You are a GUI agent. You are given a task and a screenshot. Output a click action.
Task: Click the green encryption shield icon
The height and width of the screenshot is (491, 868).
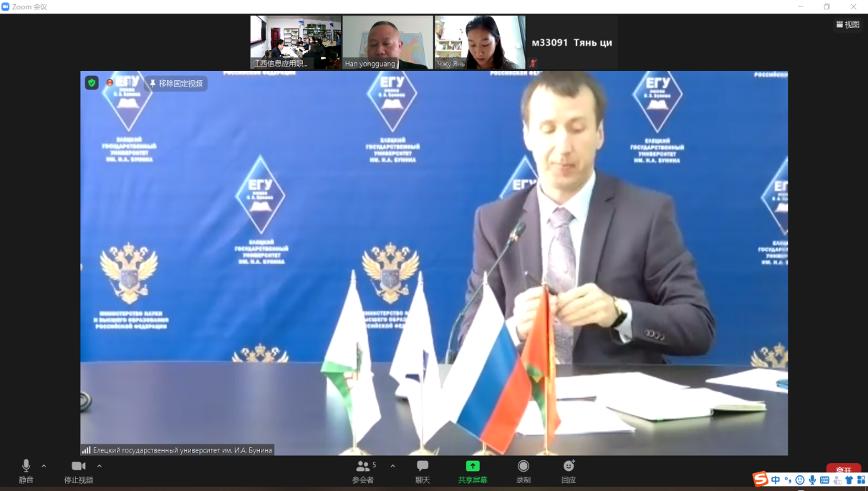(x=92, y=83)
